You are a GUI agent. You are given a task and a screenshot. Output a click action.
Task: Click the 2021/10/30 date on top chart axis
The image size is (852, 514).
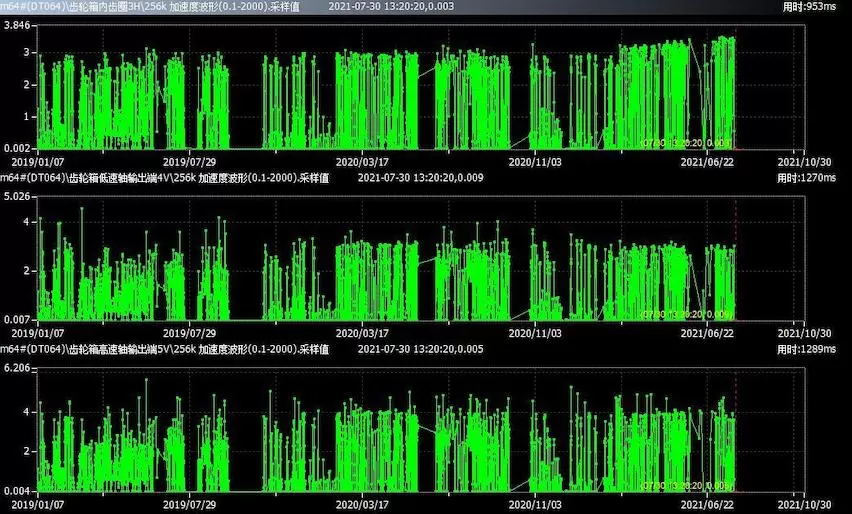point(806,160)
